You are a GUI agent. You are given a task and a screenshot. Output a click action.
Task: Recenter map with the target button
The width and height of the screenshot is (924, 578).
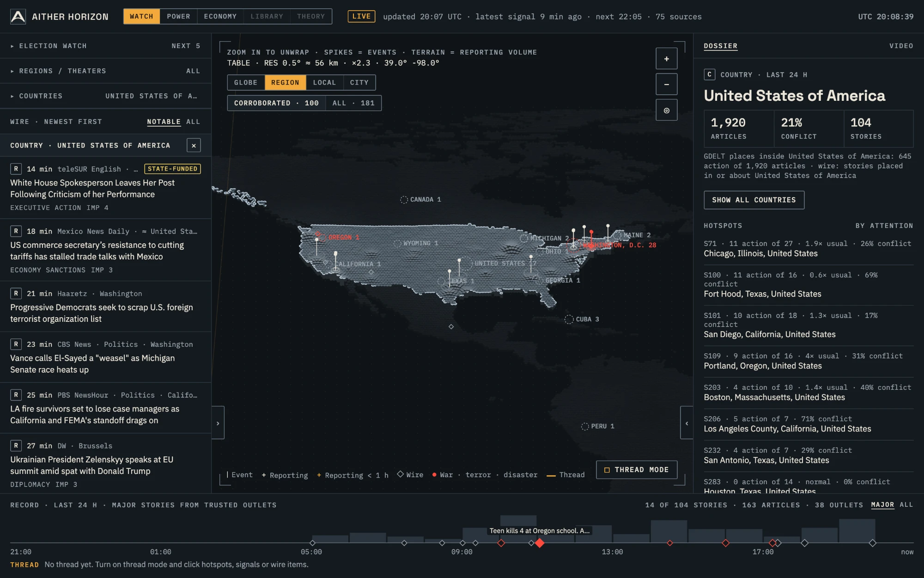[x=666, y=110]
